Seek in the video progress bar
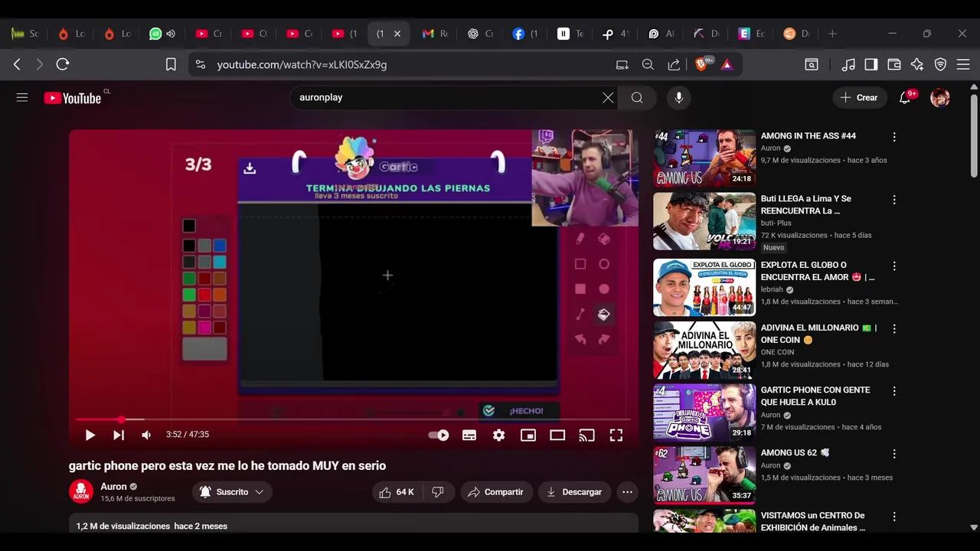980x551 pixels. point(352,419)
